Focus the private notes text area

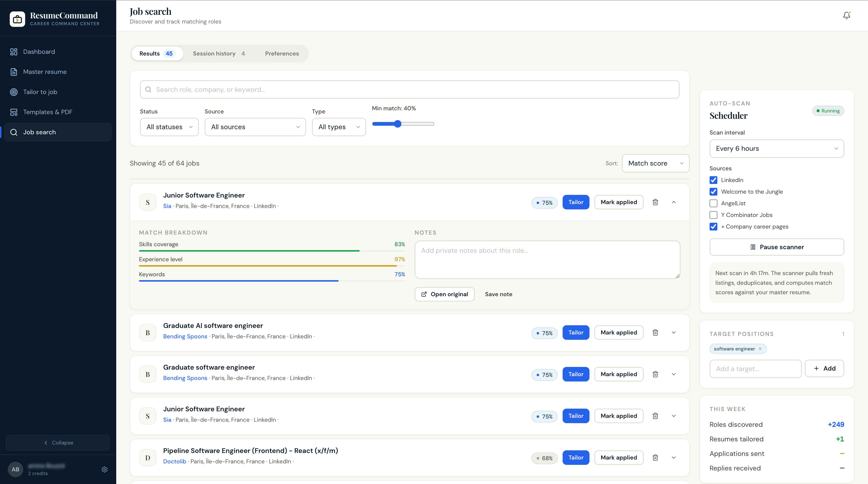click(x=547, y=259)
